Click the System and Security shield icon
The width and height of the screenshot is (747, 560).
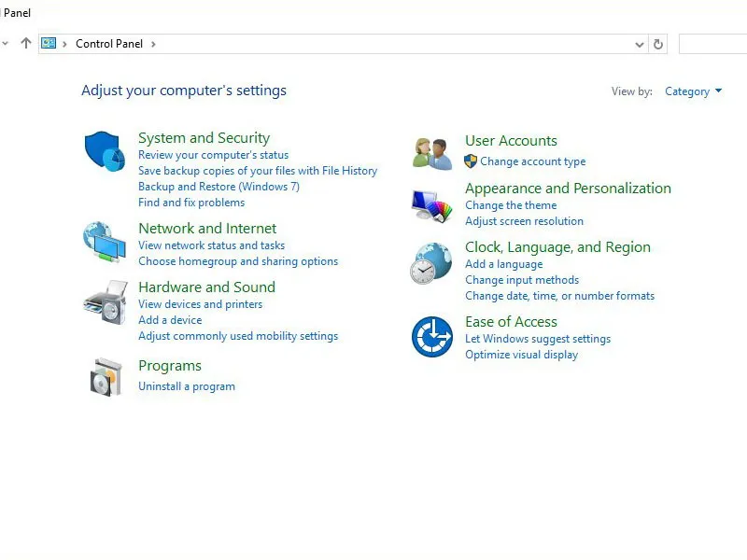(x=104, y=149)
